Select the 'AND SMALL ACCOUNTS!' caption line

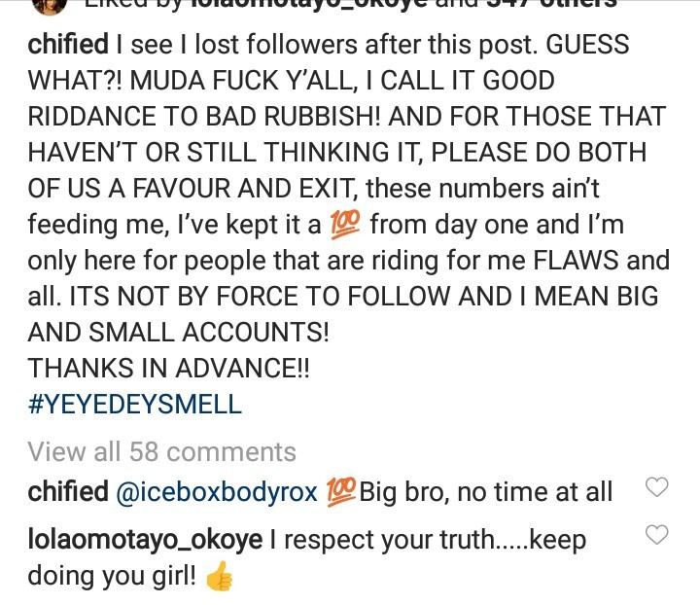[x=178, y=333]
